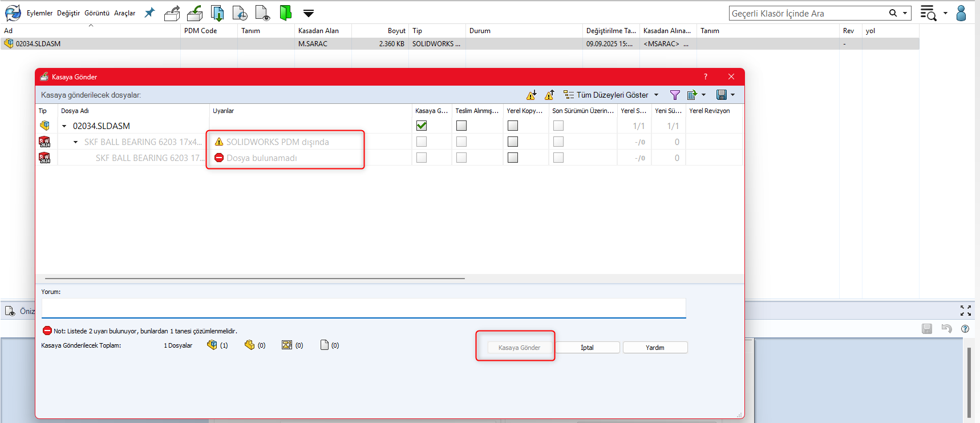Open the black toolbar overflow arrow
The width and height of the screenshot is (980, 423).
(309, 13)
